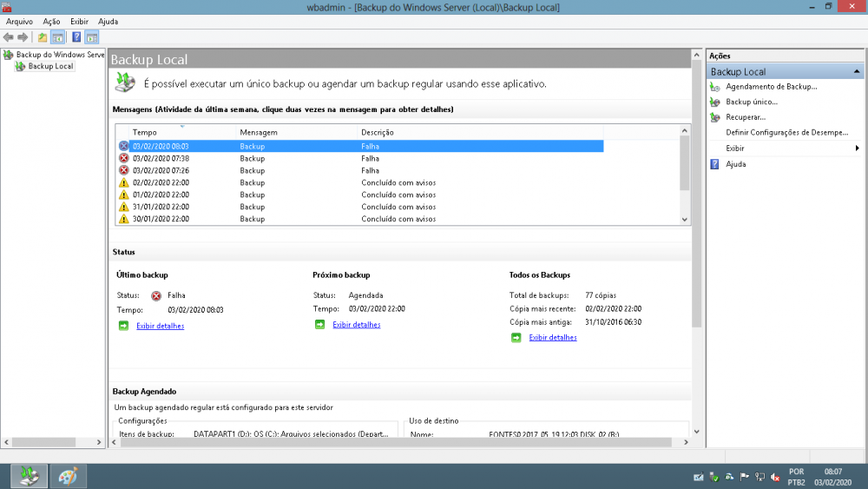Image resolution: width=868 pixels, height=489 pixels.
Task: Select the 31/01/2020 22:00 message row
Action: pos(361,207)
